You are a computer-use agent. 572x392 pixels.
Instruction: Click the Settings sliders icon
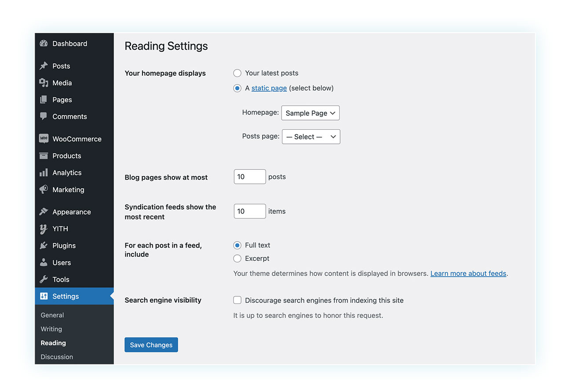(44, 296)
